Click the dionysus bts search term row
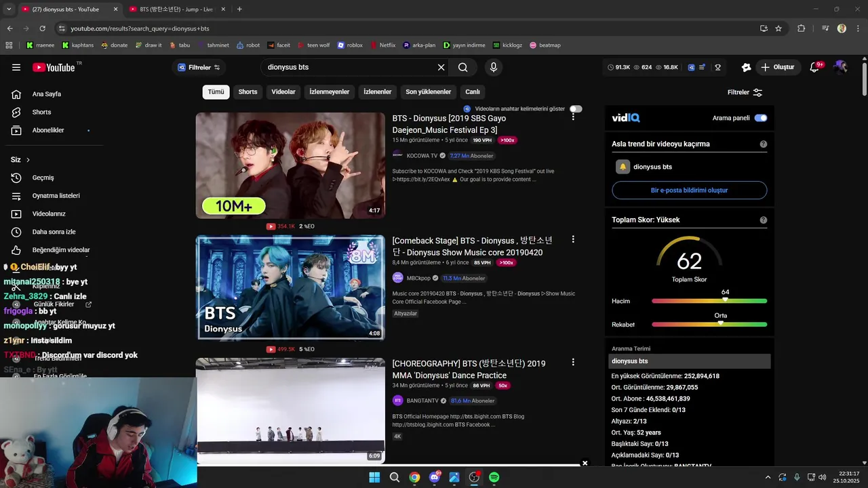Viewport: 868px width, 488px height. click(x=690, y=361)
